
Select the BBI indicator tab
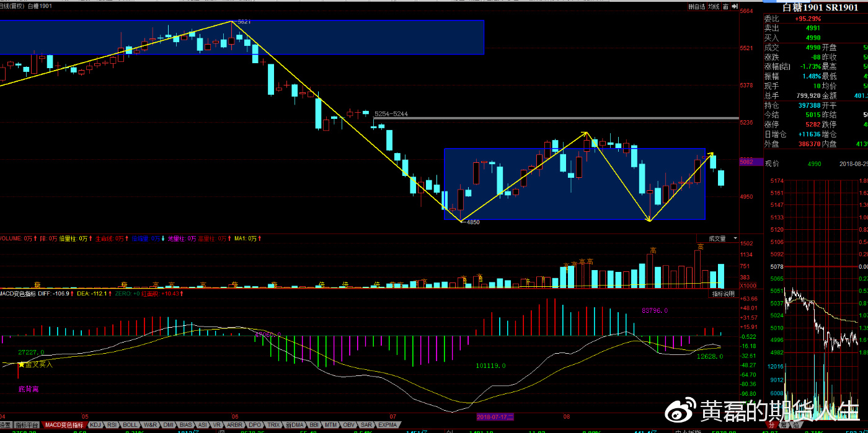[x=314, y=425]
